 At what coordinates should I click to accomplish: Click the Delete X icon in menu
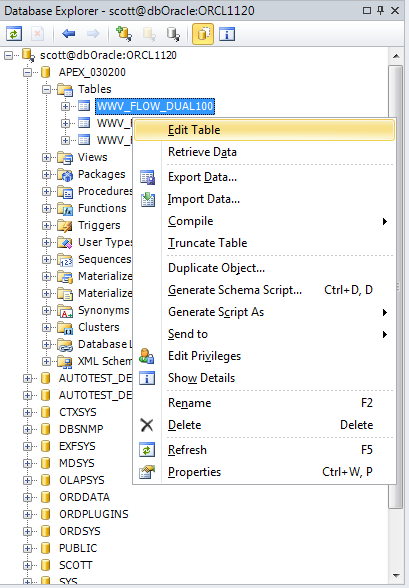coord(147,425)
